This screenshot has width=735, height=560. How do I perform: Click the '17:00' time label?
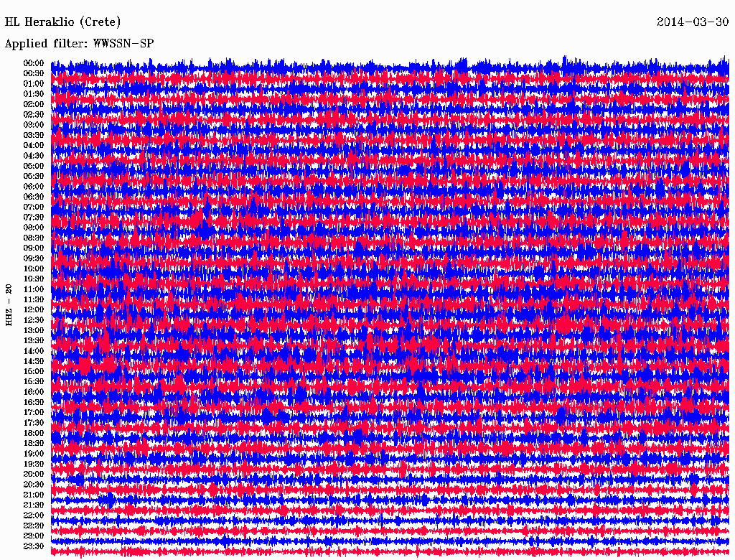34,412
